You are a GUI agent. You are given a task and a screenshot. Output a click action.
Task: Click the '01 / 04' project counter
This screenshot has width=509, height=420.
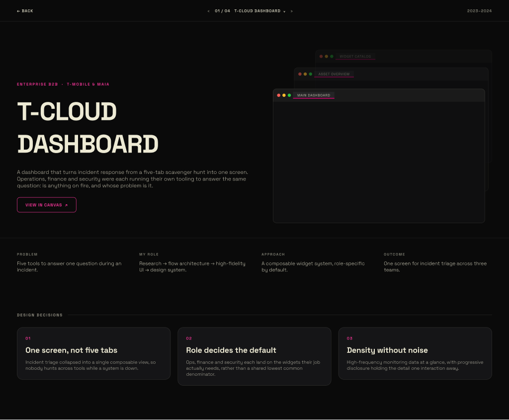coord(222,11)
